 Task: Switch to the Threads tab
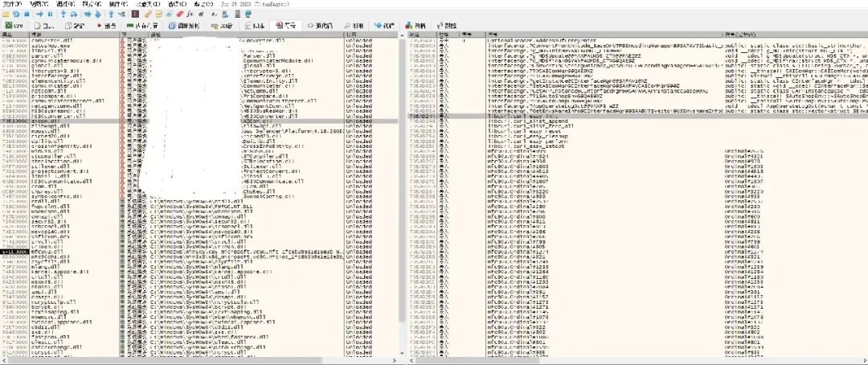[x=383, y=26]
